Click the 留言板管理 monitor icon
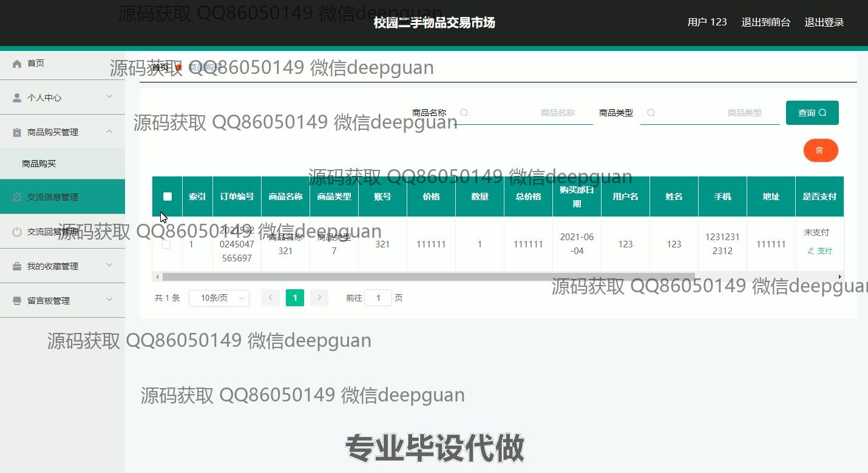The height and width of the screenshot is (473, 868). click(17, 301)
